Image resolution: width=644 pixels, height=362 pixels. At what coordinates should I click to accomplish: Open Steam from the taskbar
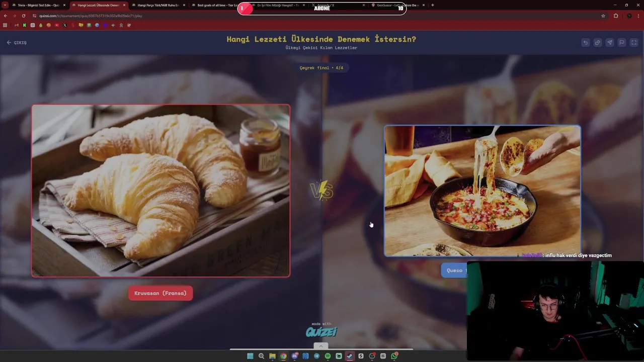(350, 356)
